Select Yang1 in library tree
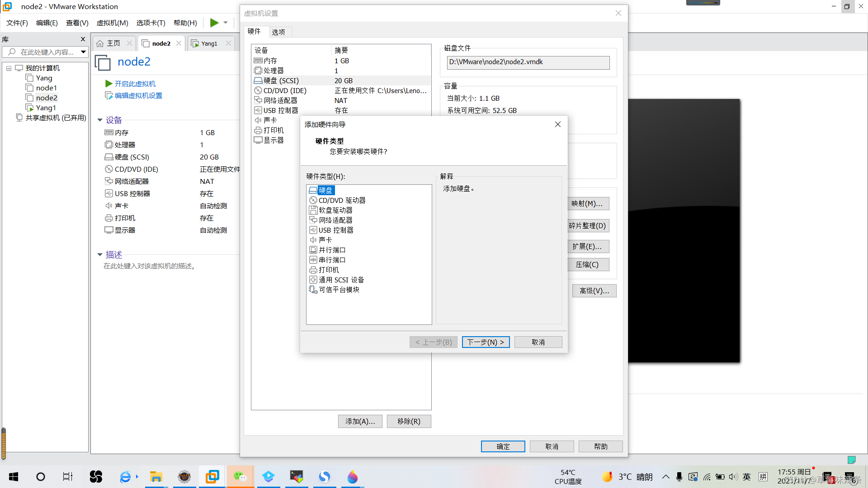Image resolution: width=868 pixels, height=488 pixels. tap(46, 108)
